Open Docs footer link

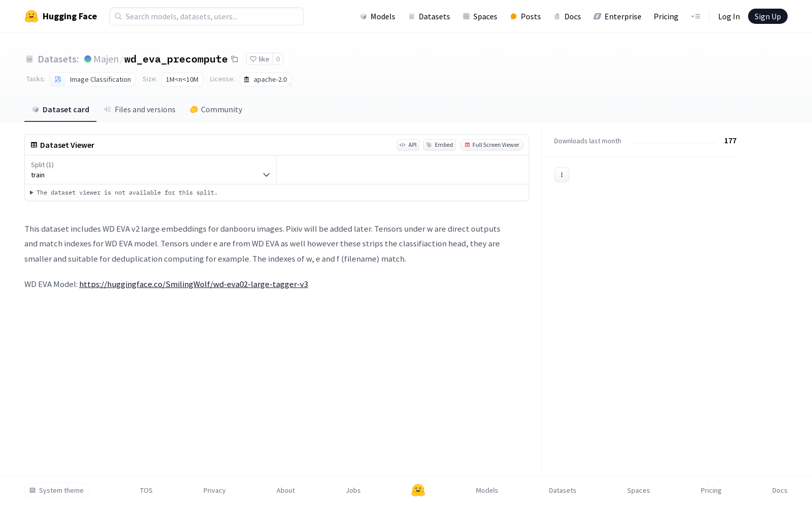point(780,490)
